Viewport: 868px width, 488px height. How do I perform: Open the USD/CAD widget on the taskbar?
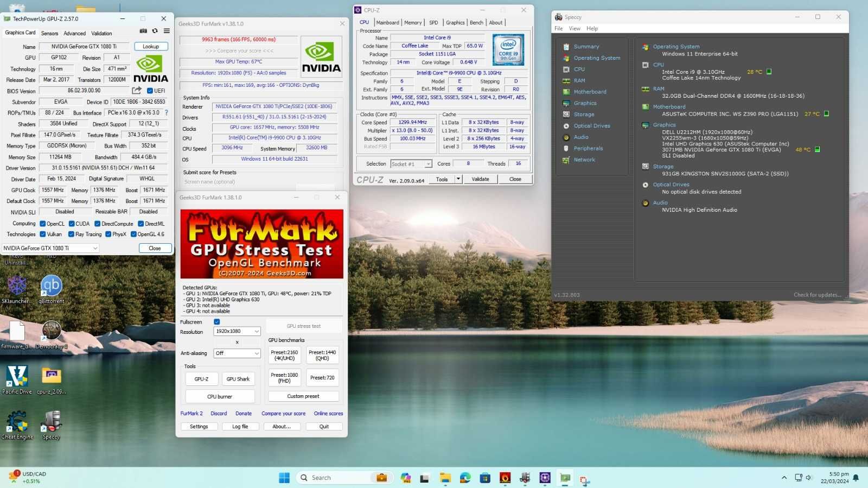tap(27, 478)
